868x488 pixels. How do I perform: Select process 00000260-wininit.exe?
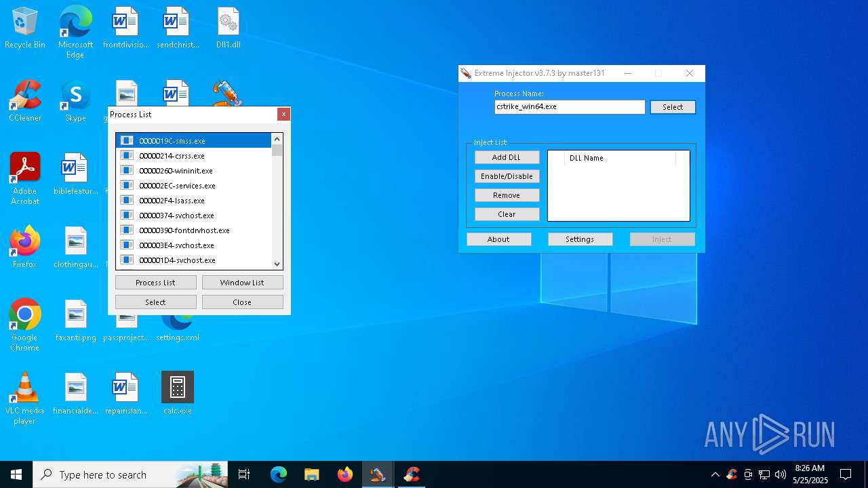[x=193, y=171]
